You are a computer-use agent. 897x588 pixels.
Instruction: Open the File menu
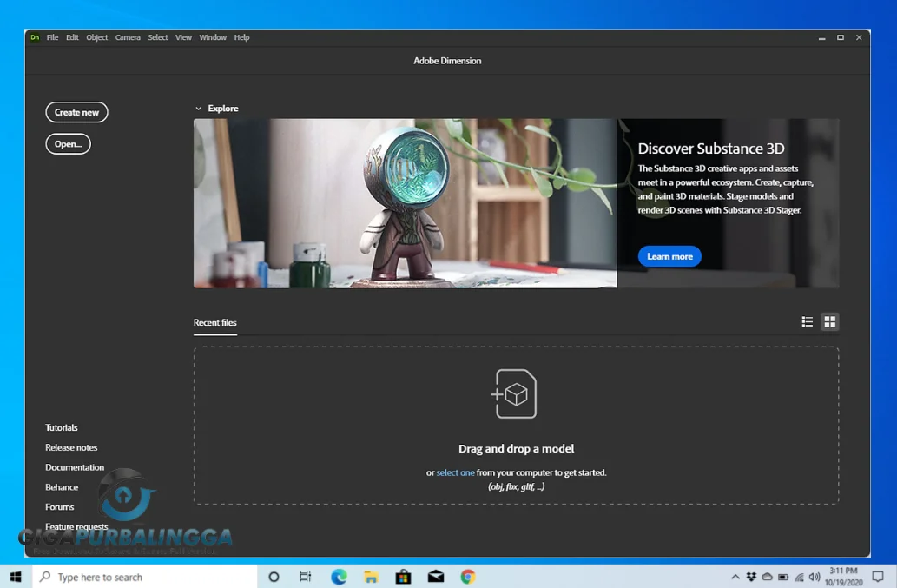point(52,37)
